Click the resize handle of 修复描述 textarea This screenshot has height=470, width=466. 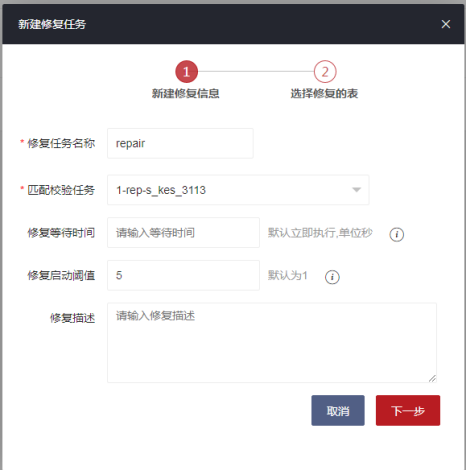click(x=432, y=378)
